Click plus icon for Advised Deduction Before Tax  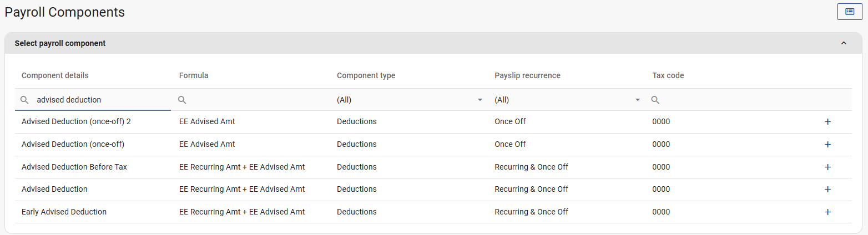coord(827,167)
